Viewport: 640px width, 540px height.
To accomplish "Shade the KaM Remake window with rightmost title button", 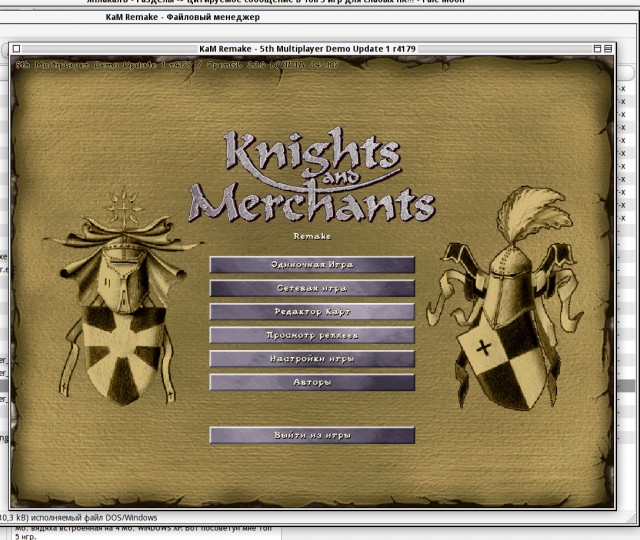I will [608, 49].
